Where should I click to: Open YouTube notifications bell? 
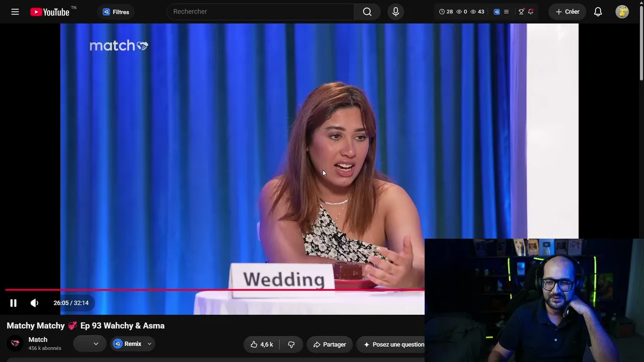click(x=598, y=12)
